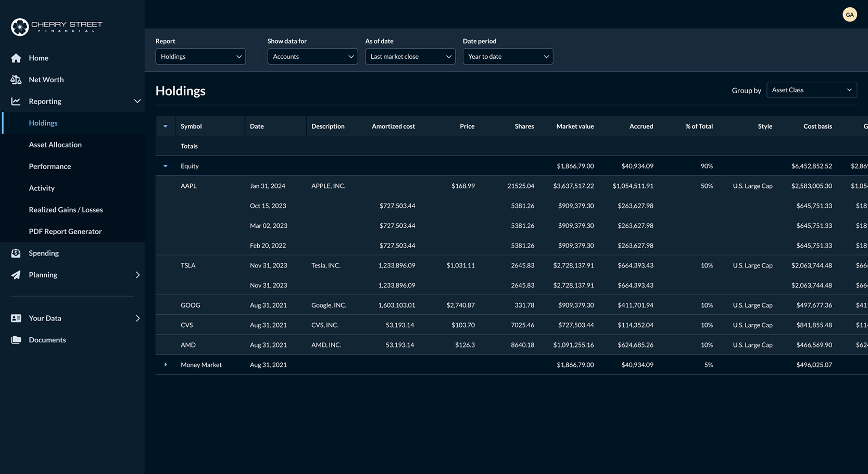
Task: Click the Totals row label
Action: 189,146
